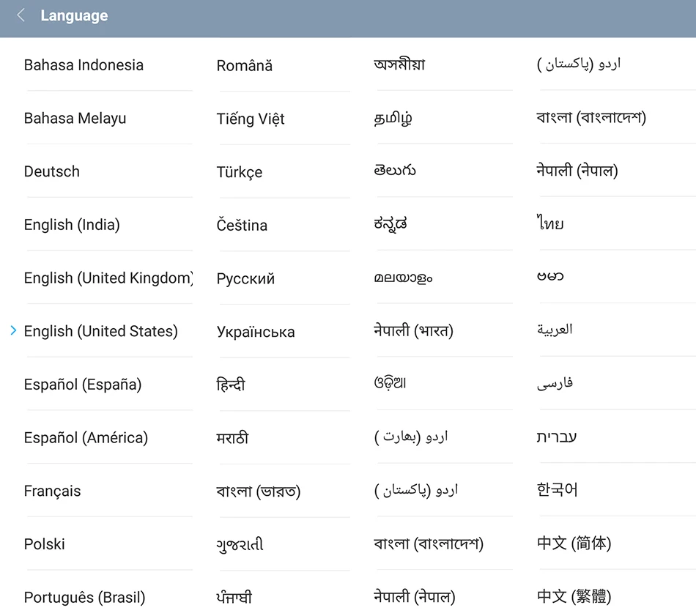This screenshot has height=616, width=696.
Task: Click the selected-language chevron indicator
Action: coord(13,330)
